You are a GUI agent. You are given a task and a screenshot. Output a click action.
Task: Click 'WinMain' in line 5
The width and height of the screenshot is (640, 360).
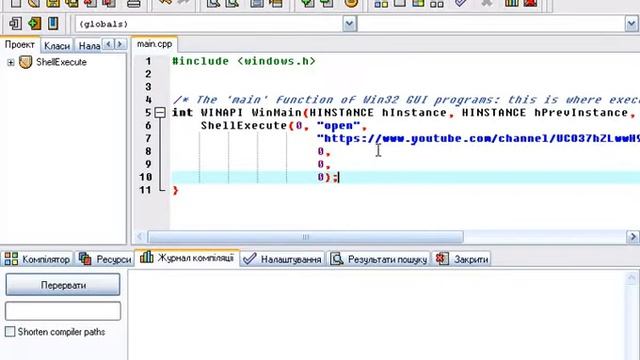276,113
